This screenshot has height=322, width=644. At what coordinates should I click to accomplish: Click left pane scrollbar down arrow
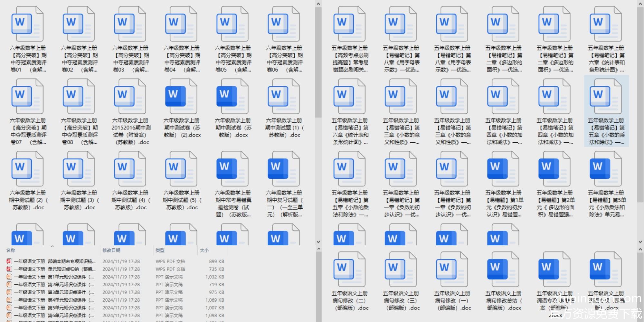tap(318, 242)
